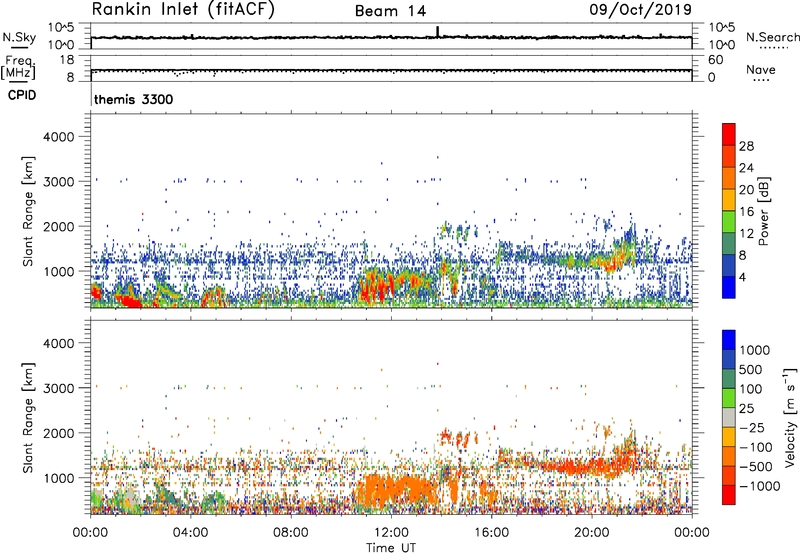Click the '18' tick on frequency axis

(67, 60)
